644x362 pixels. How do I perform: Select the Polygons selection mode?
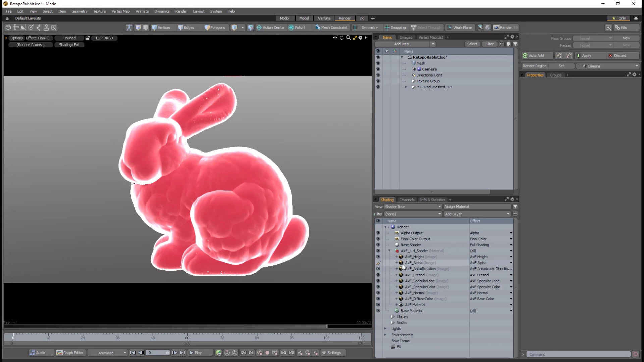tap(215, 28)
